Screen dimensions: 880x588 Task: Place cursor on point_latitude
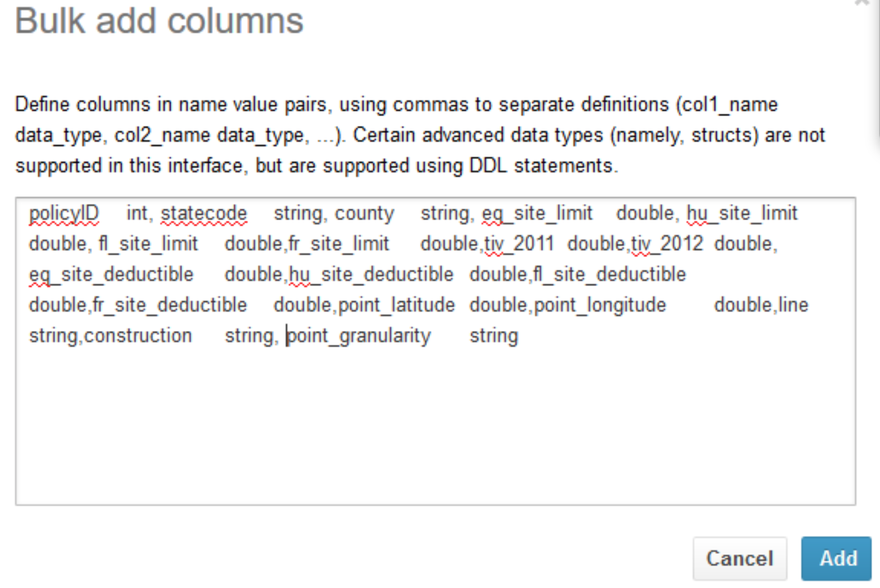coord(396,306)
